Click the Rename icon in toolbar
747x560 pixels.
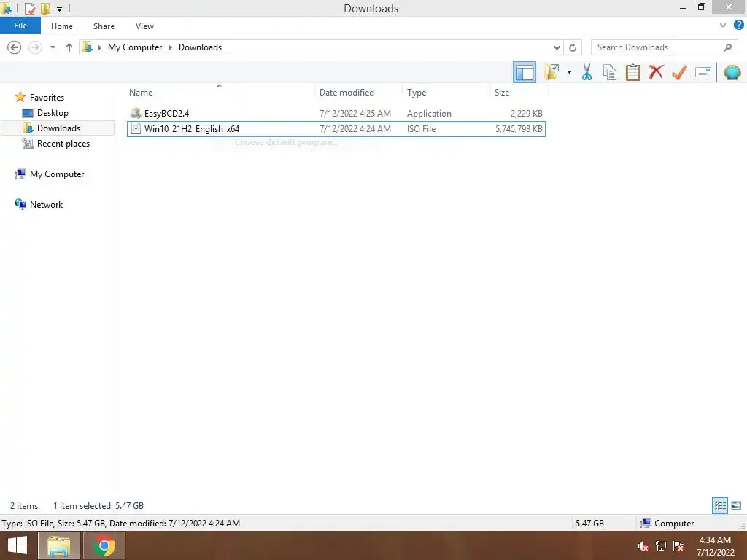pos(703,72)
